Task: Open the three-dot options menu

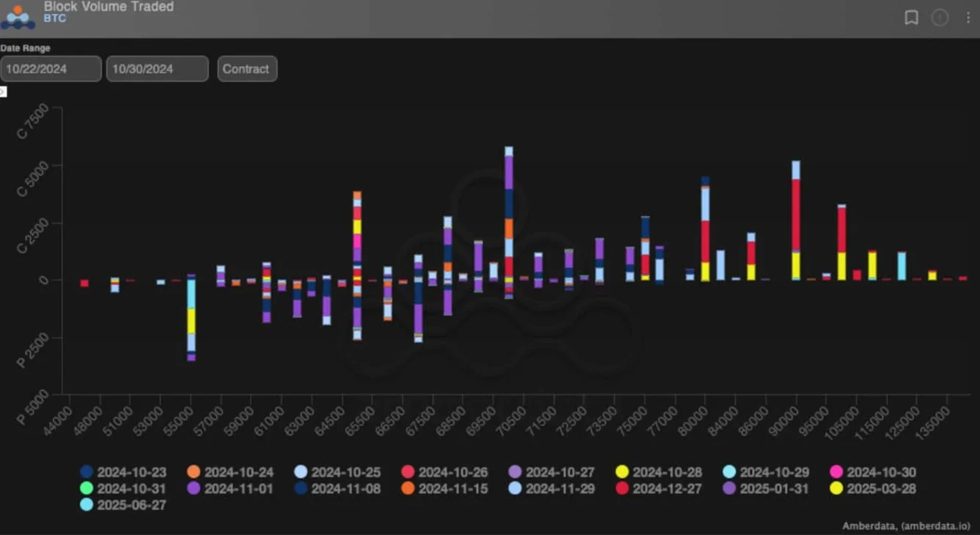Action: point(968,17)
